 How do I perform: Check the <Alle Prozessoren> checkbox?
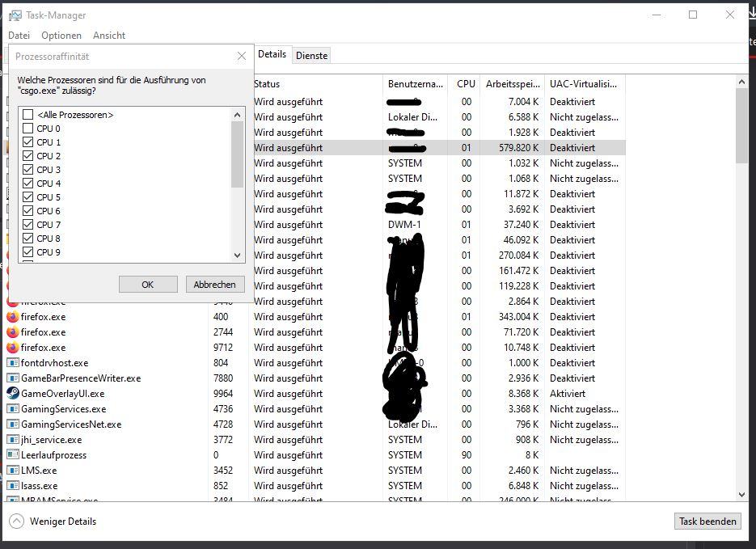(x=28, y=115)
